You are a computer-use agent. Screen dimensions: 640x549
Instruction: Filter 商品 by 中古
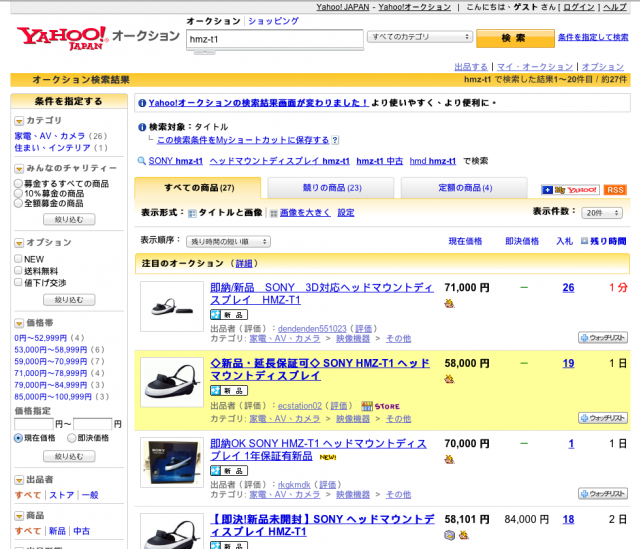[x=82, y=531]
